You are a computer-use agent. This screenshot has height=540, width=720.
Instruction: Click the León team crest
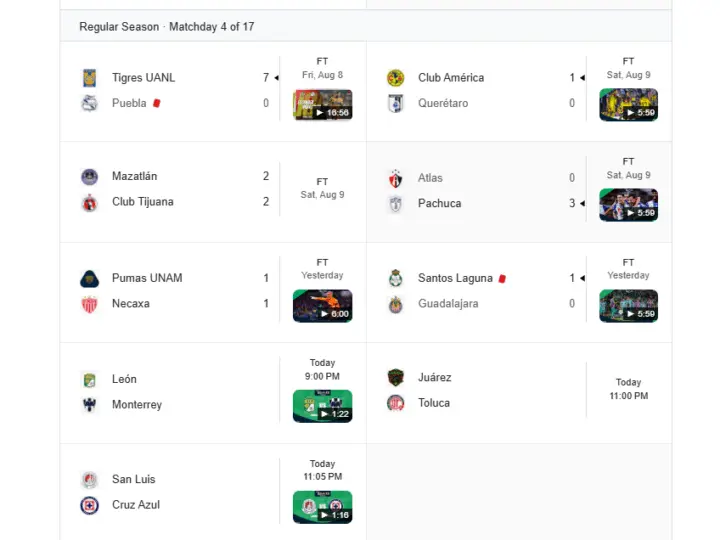pos(90,379)
